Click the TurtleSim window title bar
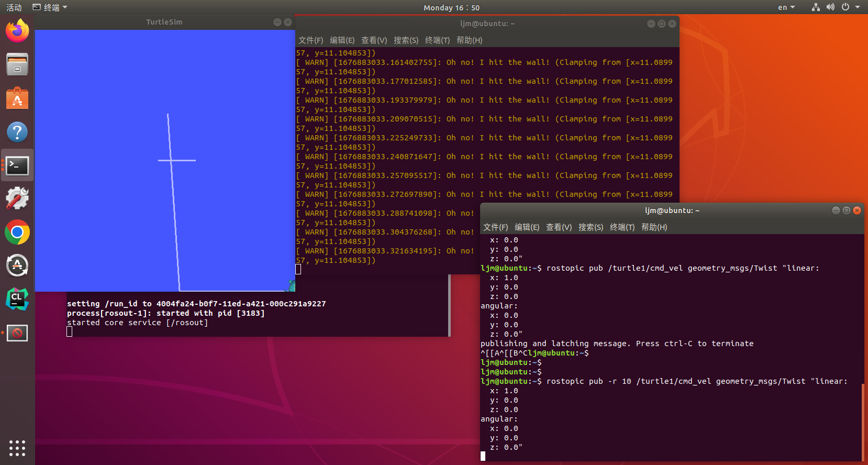 click(x=164, y=22)
